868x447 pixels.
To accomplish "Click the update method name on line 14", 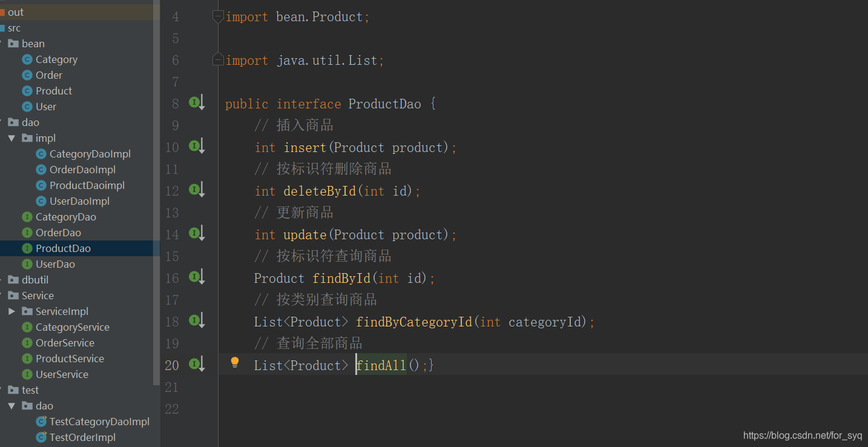I will point(305,234).
